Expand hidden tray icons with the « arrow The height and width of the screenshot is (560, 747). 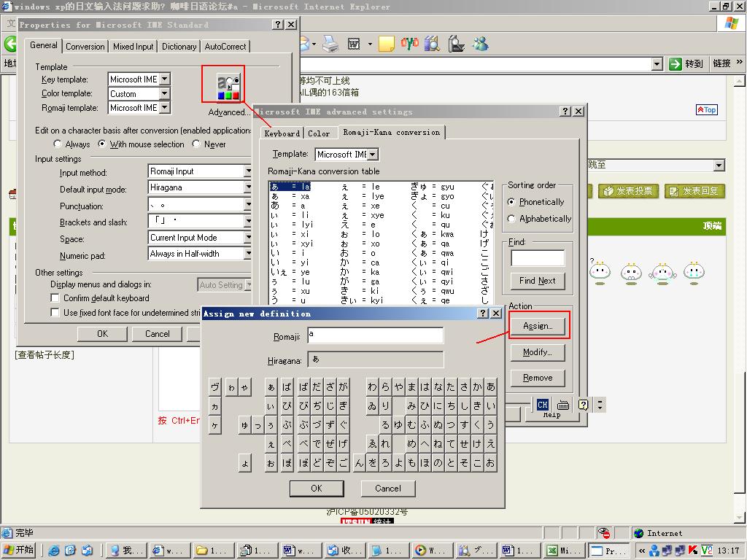coord(642,551)
